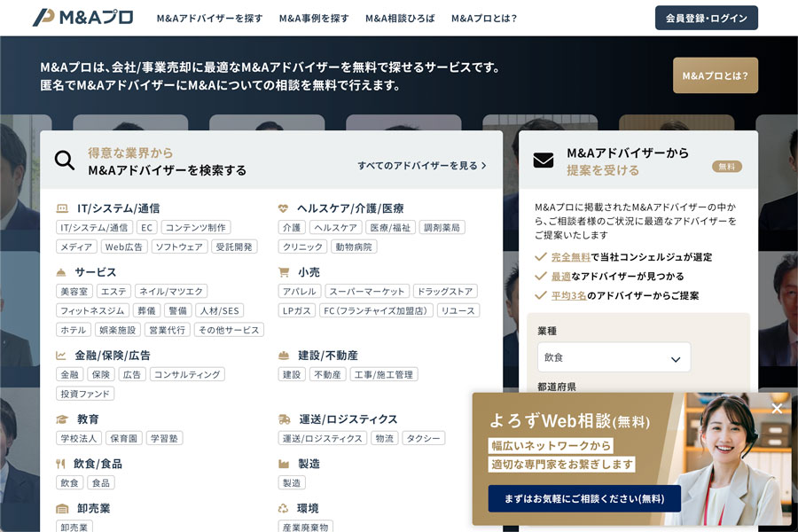This screenshot has width=798, height=532.
Task: Click the 平均3名 underlined link
Action: [569, 295]
